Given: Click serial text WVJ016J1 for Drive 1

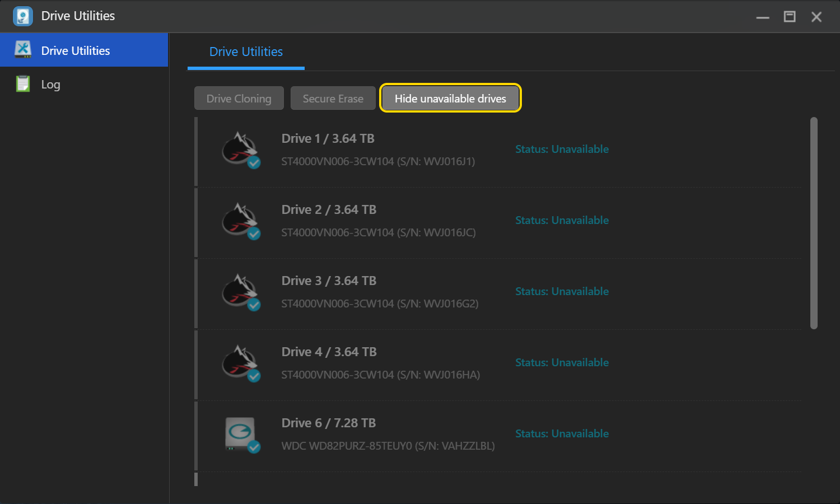Looking at the screenshot, I should [447, 161].
